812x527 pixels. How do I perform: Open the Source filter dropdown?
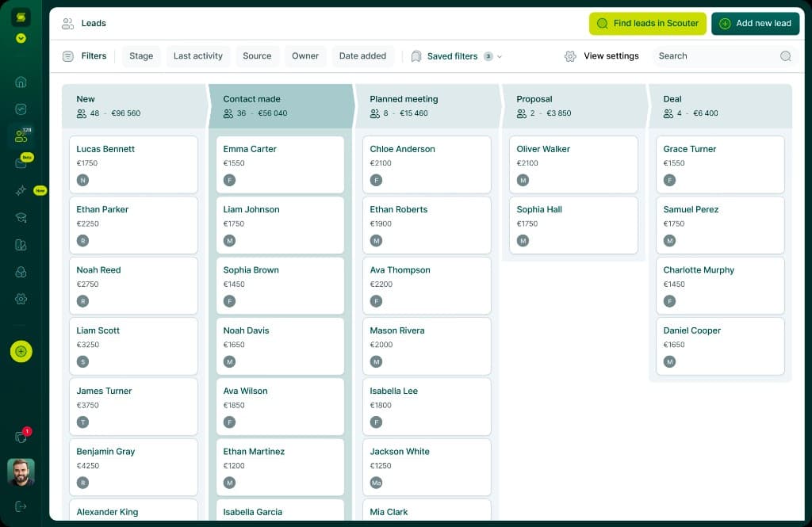pyautogui.click(x=257, y=56)
